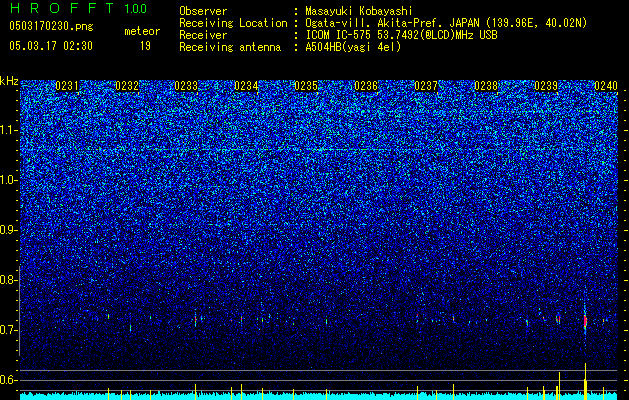This screenshot has width=629, height=400.
Task: Click the gray frequency range bar beside 0.7
Action: coord(20,310)
